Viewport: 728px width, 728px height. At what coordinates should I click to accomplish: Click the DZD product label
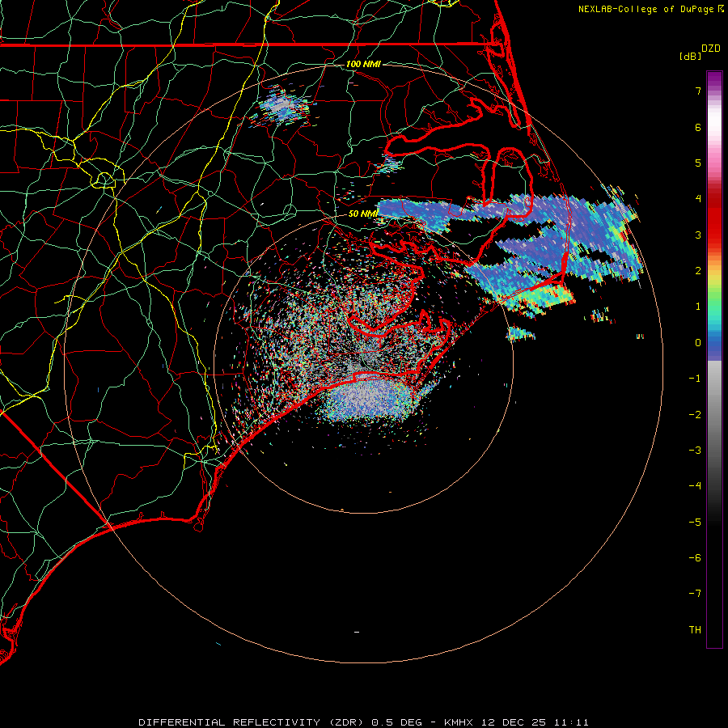tap(711, 49)
